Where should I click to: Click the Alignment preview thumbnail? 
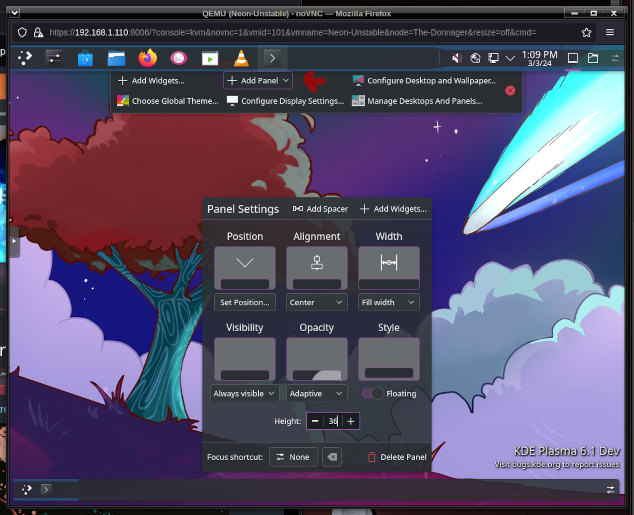pos(317,268)
